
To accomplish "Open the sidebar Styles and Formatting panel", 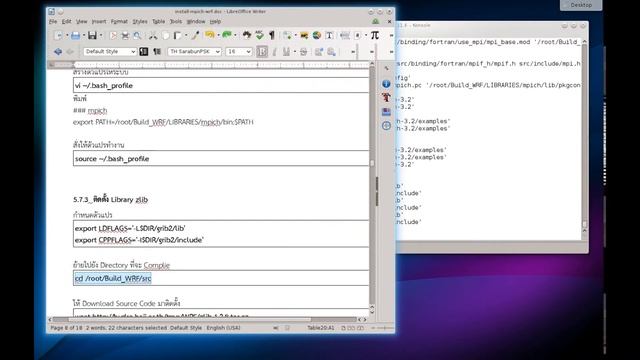I will [x=386, y=98].
